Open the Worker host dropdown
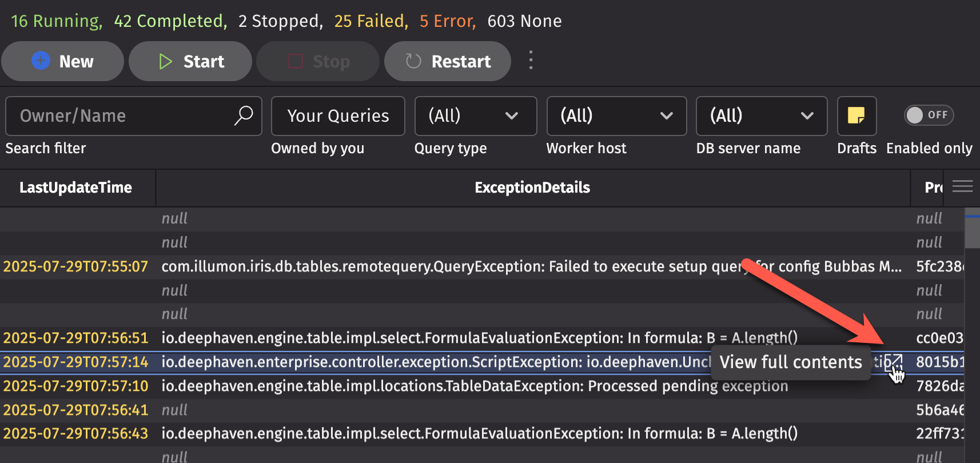 tap(616, 116)
